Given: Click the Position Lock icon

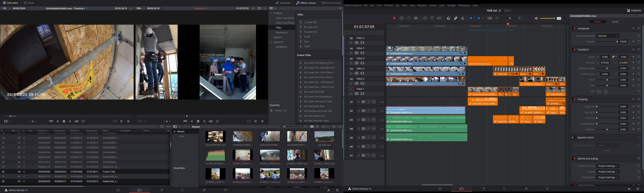Looking at the screenshot, I should (463, 18).
